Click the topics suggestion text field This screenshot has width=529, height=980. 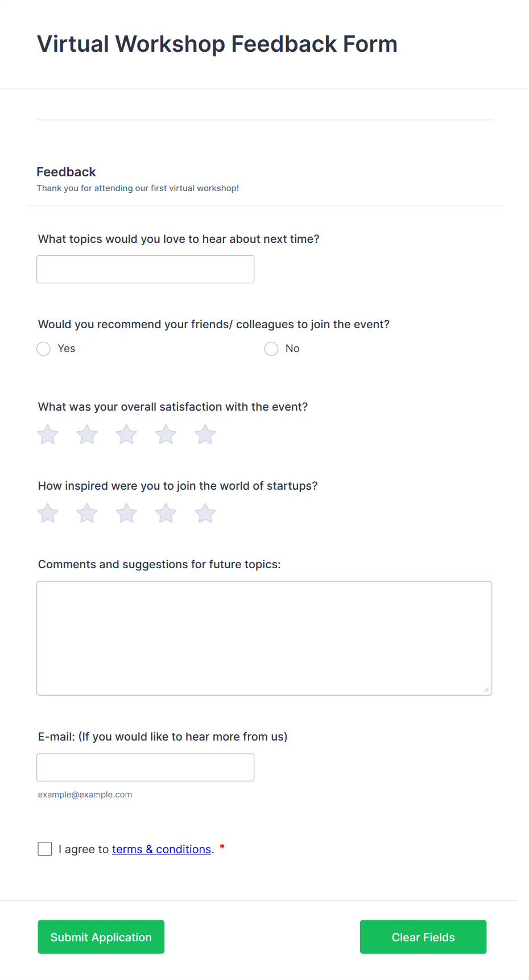tap(145, 269)
